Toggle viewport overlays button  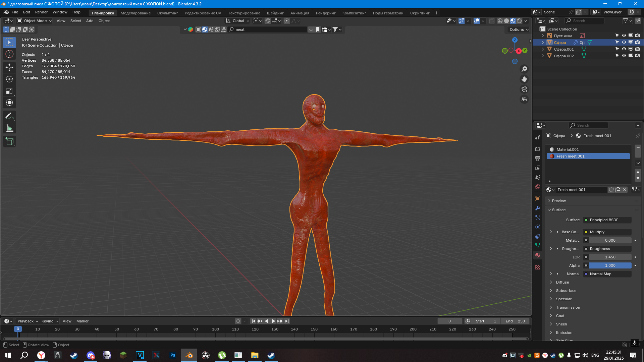[477, 21]
